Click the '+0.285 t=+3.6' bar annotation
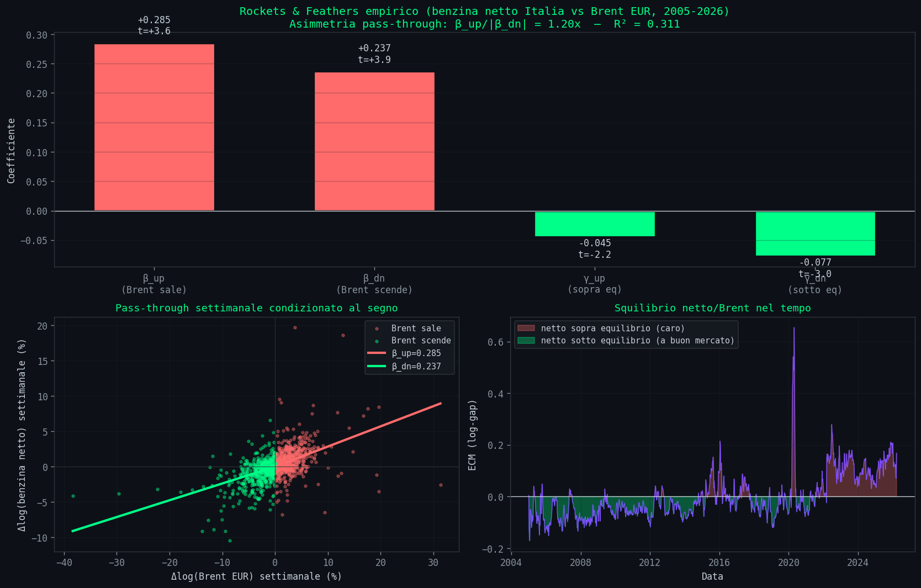The height and width of the screenshot is (588, 921). click(154, 26)
